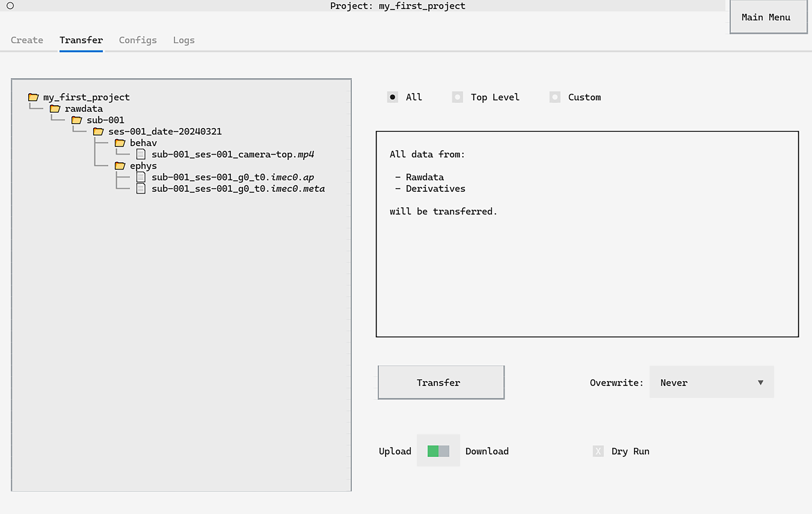812x514 pixels.
Task: Click the rawdata folder icon
Action: (55, 109)
